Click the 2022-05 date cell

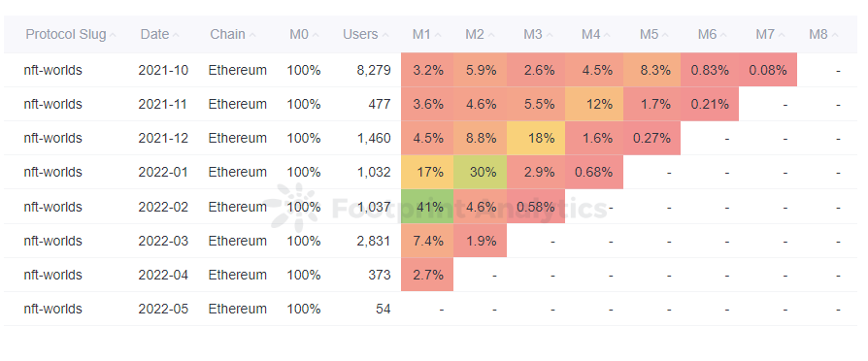163,309
